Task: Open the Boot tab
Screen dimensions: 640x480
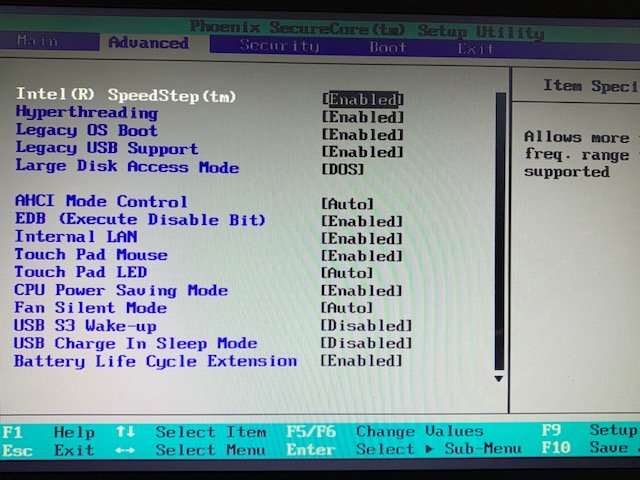Action: pos(387,47)
